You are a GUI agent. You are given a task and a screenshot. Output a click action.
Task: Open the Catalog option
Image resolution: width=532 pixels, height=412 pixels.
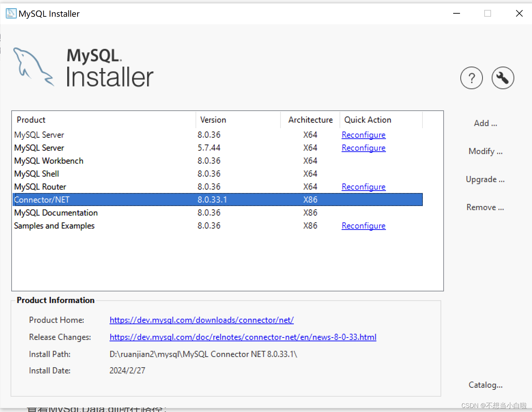485,385
